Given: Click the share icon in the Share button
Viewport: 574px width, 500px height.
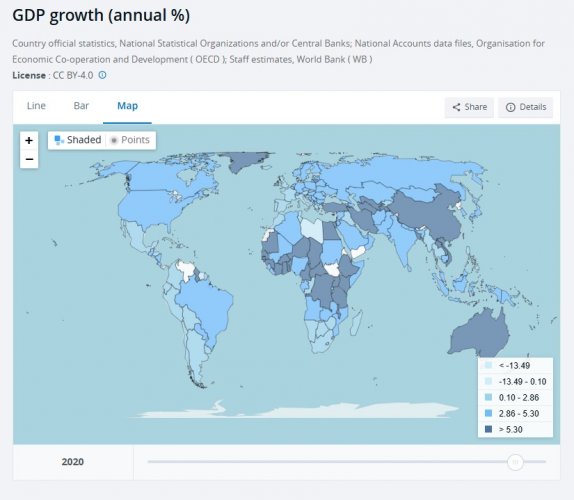Looking at the screenshot, I should [456, 107].
